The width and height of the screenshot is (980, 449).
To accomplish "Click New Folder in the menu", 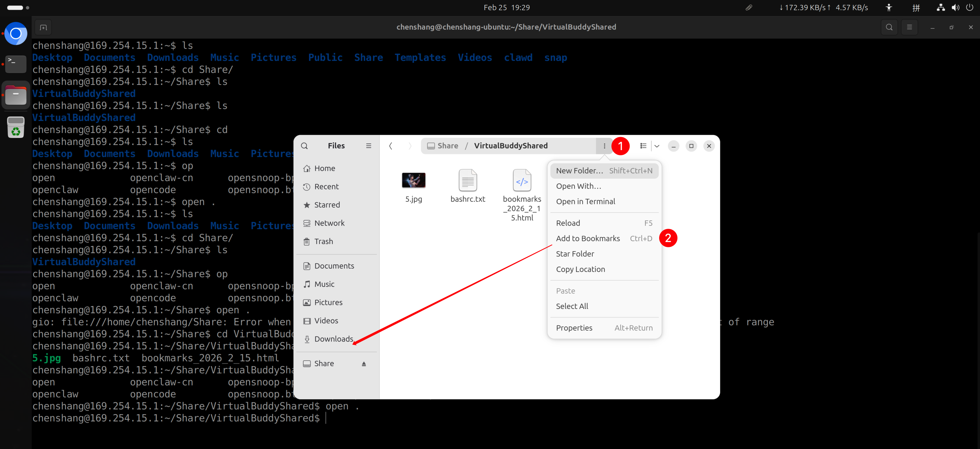I will pos(579,171).
